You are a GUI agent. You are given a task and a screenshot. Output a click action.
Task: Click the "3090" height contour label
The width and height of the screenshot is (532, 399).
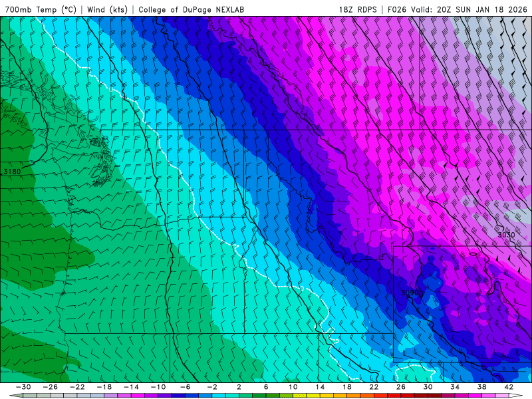[x=410, y=293]
